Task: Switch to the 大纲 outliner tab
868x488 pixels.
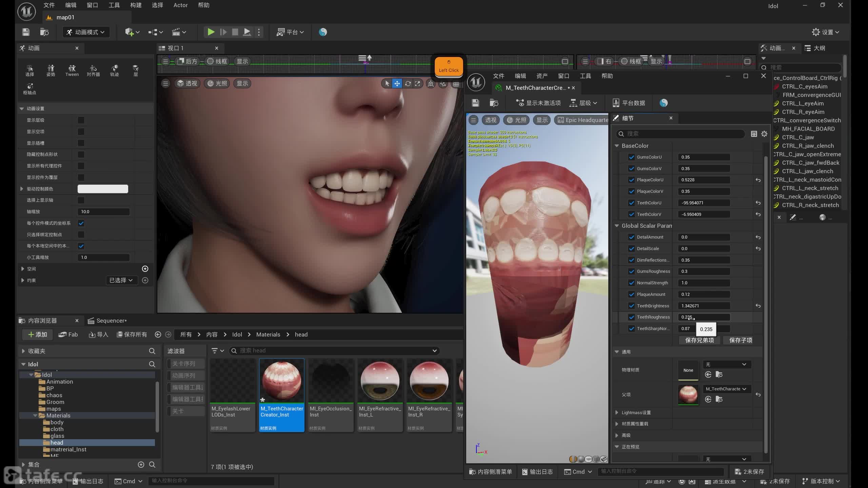Action: click(815, 48)
